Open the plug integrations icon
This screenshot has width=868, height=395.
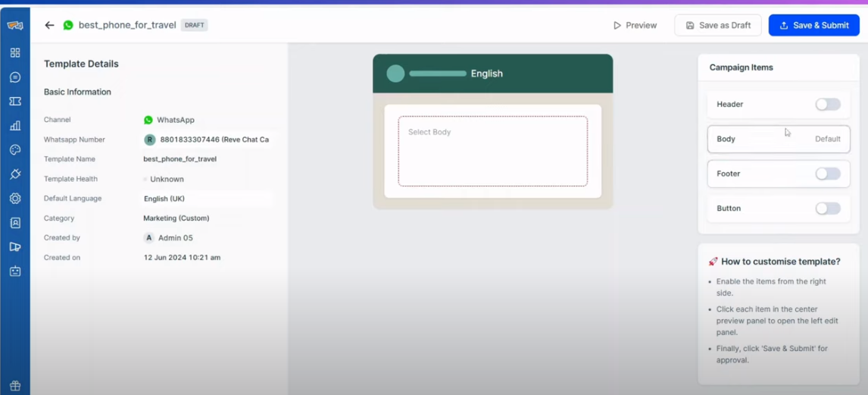(x=15, y=174)
